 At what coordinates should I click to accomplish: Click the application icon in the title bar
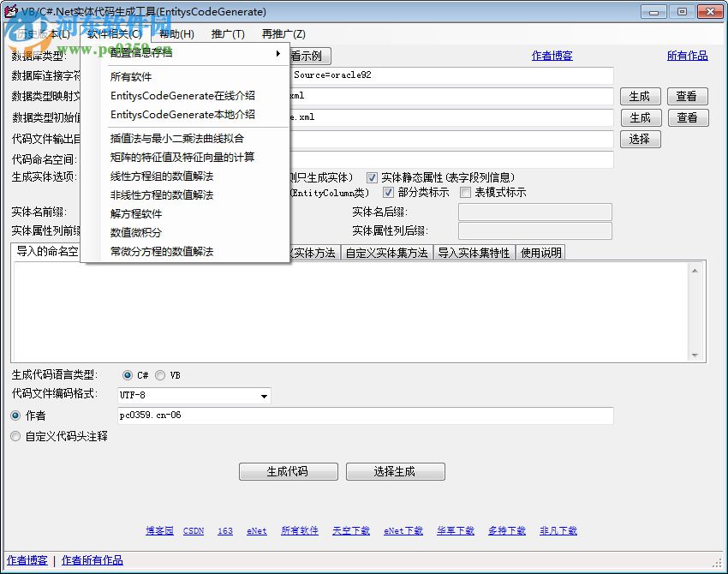coord(12,11)
